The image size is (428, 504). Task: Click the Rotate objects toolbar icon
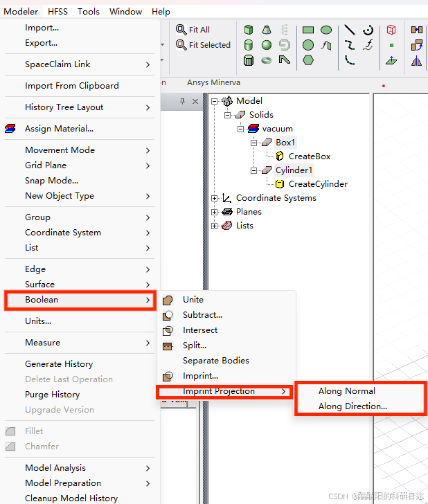point(417,45)
